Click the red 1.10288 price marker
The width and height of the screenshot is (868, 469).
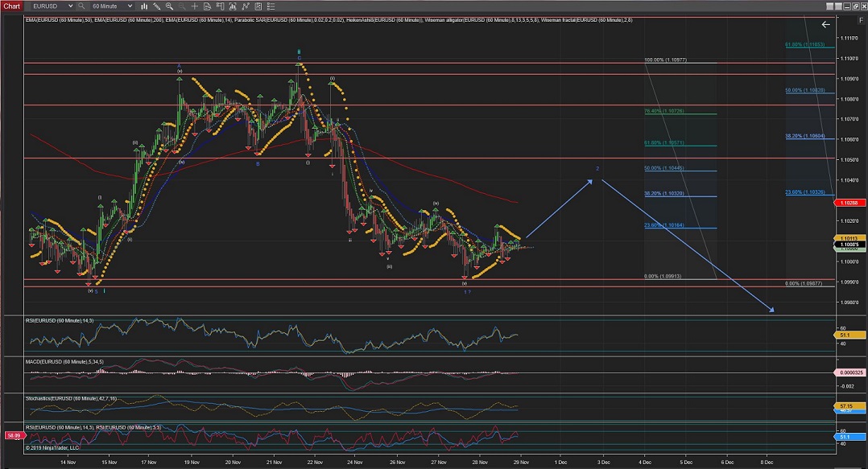click(x=849, y=203)
